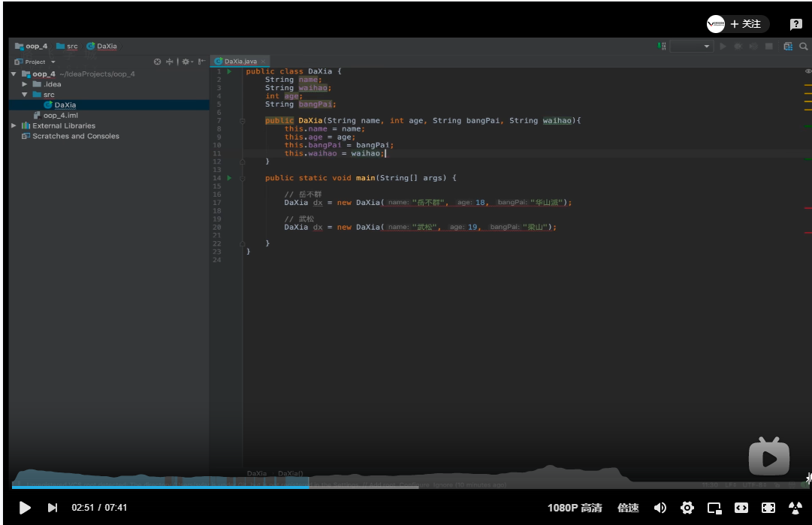Collapse the src folder
812x525 pixels.
(24, 95)
